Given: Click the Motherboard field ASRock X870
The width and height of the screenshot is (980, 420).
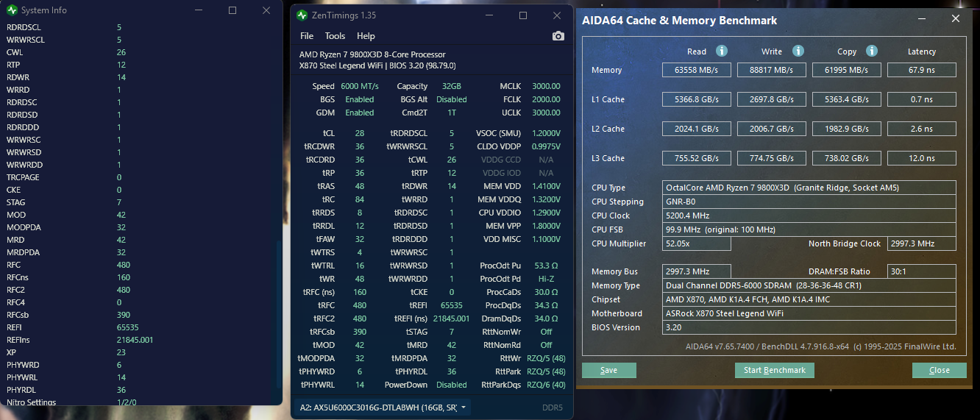Looking at the screenshot, I should point(809,313).
